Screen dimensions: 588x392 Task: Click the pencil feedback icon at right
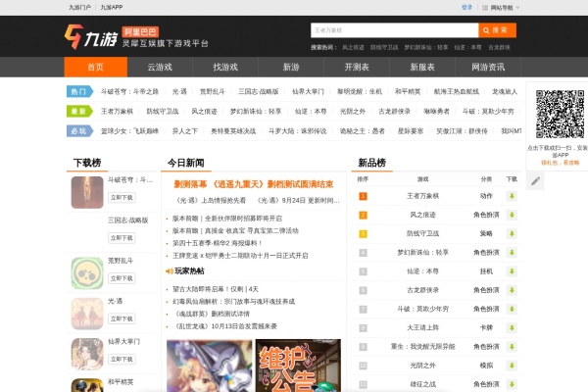click(x=535, y=180)
